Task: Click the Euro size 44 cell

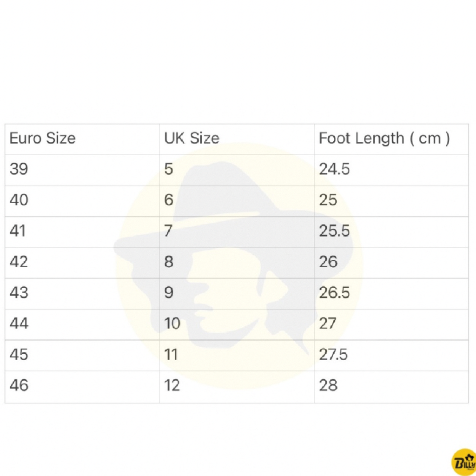Action: tap(19, 324)
